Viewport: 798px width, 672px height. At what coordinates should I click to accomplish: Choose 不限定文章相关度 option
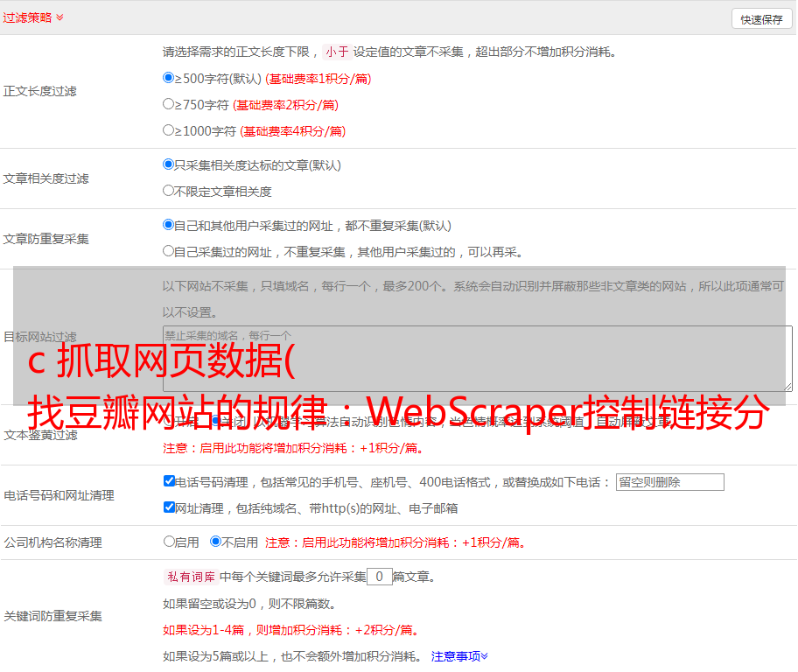[168, 191]
